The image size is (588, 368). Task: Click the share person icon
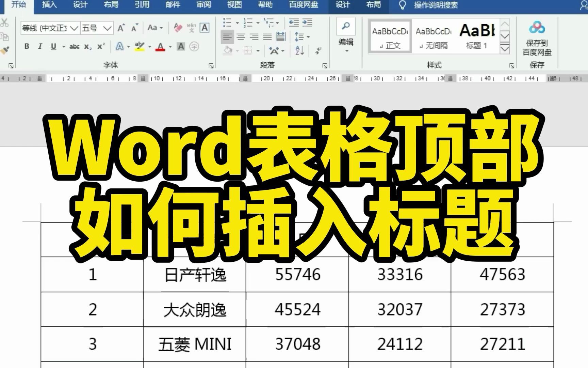click(584, 5)
